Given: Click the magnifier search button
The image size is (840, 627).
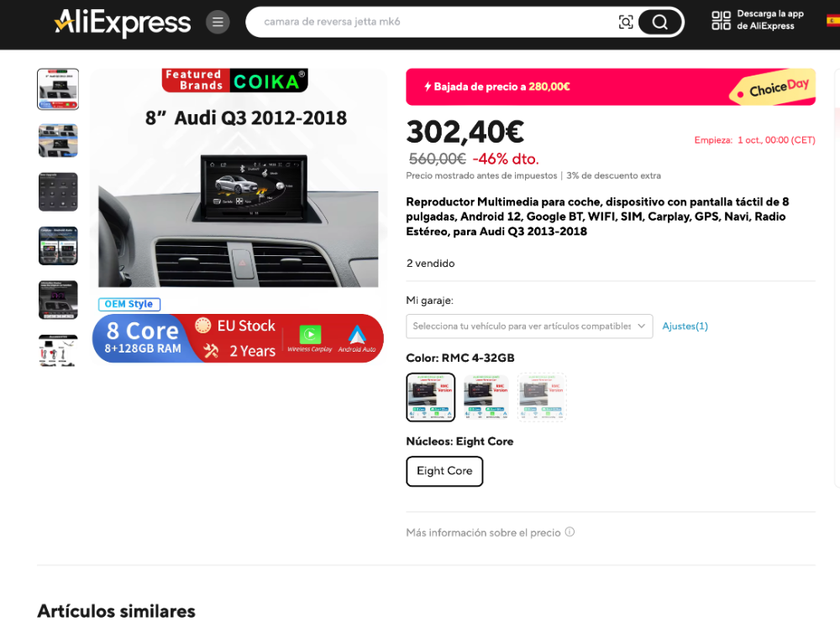Looking at the screenshot, I should click(x=660, y=22).
